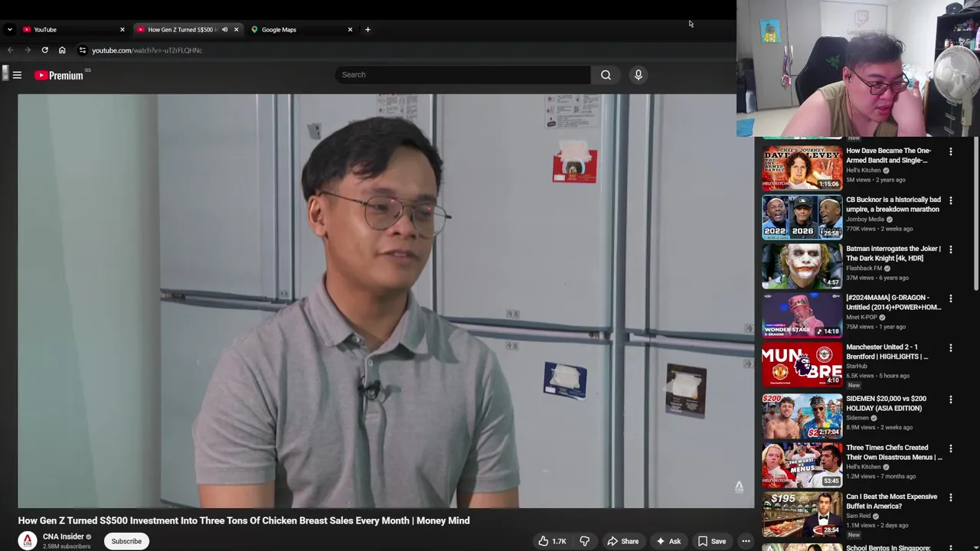Click the search magnifier button
Screen dimensions: 980x551
(606, 75)
